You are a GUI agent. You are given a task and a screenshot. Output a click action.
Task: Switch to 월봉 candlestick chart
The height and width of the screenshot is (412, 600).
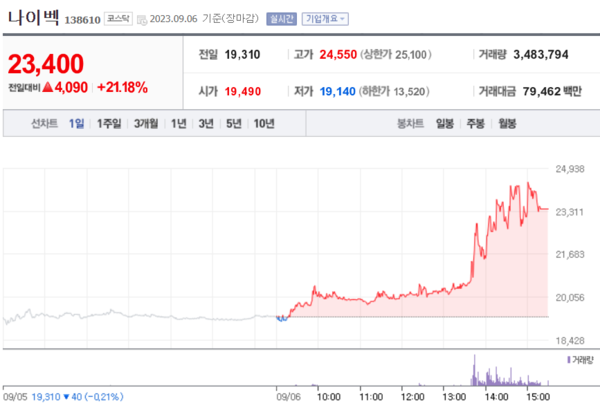click(x=507, y=124)
